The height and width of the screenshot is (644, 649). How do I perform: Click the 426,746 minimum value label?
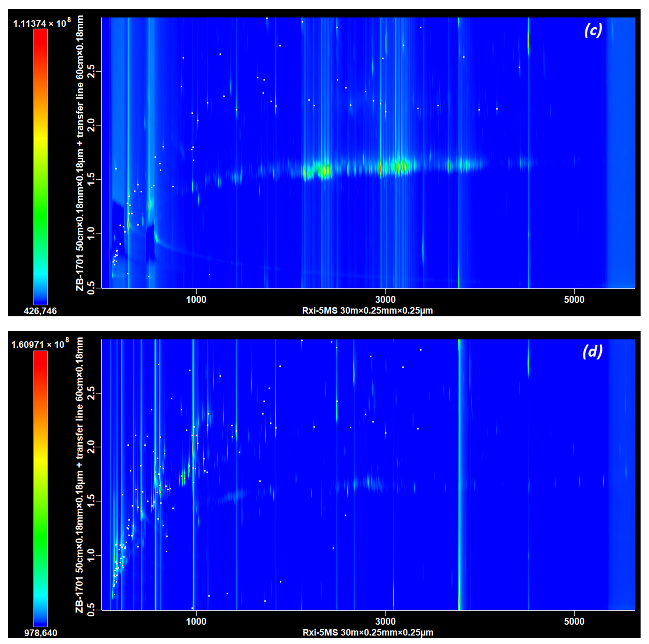point(40,311)
